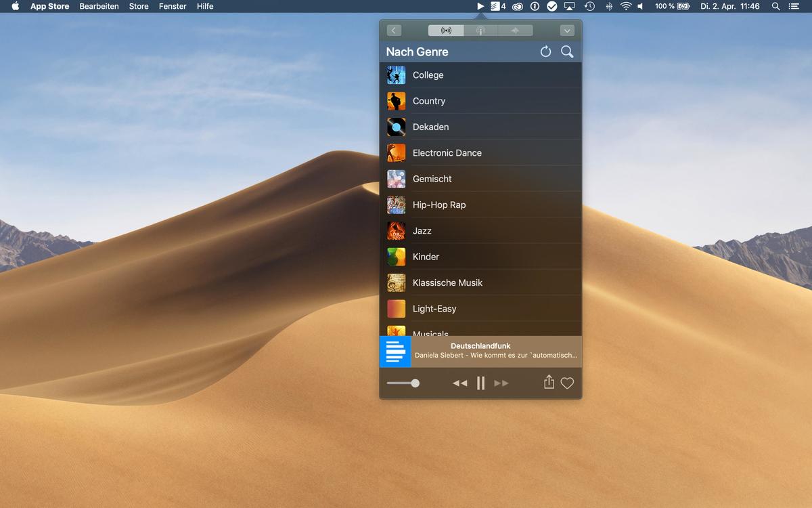Select the Dekaden genre row
Viewport: 812px width, 508px height.
pyautogui.click(x=480, y=127)
